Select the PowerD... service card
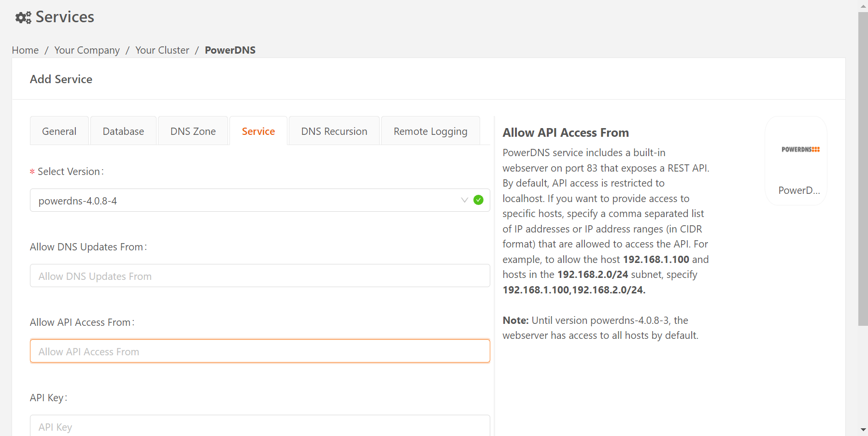The image size is (868, 436). [796, 160]
